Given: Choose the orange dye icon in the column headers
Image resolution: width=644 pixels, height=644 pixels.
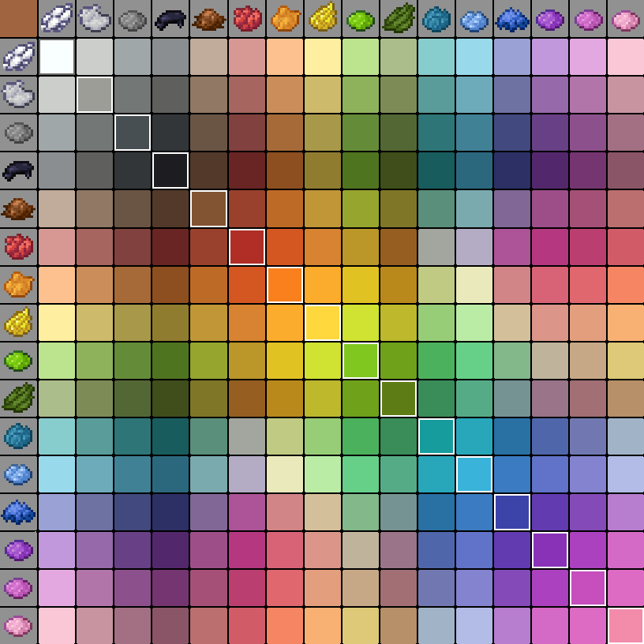Looking at the screenshot, I should [x=285, y=19].
